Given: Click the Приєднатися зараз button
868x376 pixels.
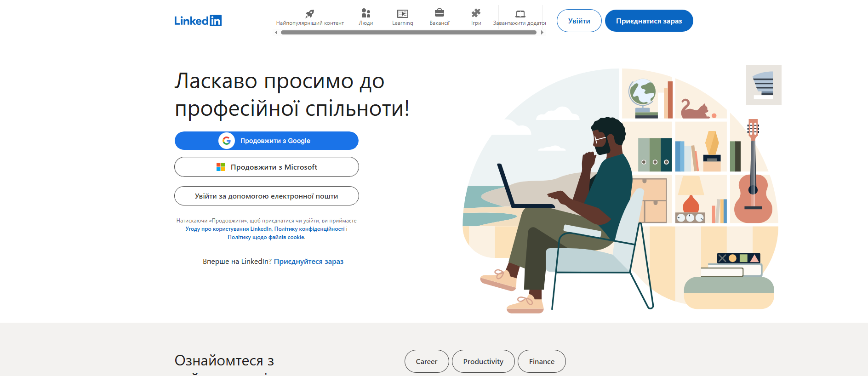Looking at the screenshot, I should (x=649, y=21).
